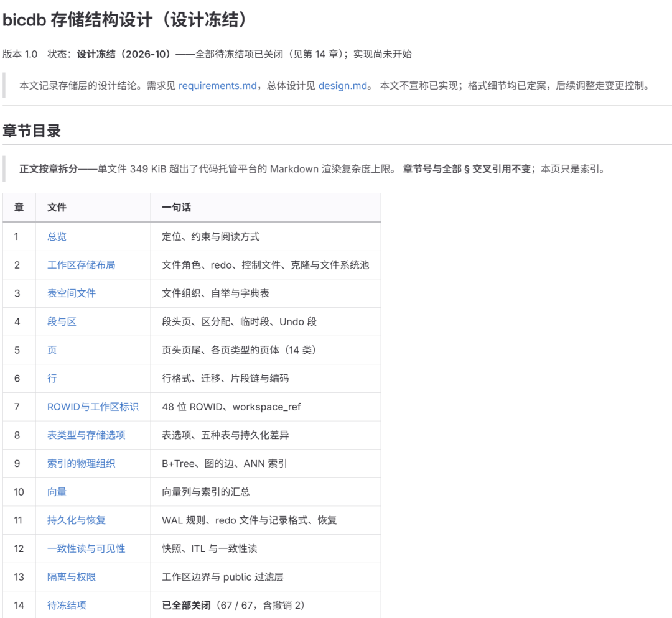Image resolution: width=672 pixels, height=618 pixels.
Task: Open chapter link 表类型与存储选项
Action: coord(86,435)
